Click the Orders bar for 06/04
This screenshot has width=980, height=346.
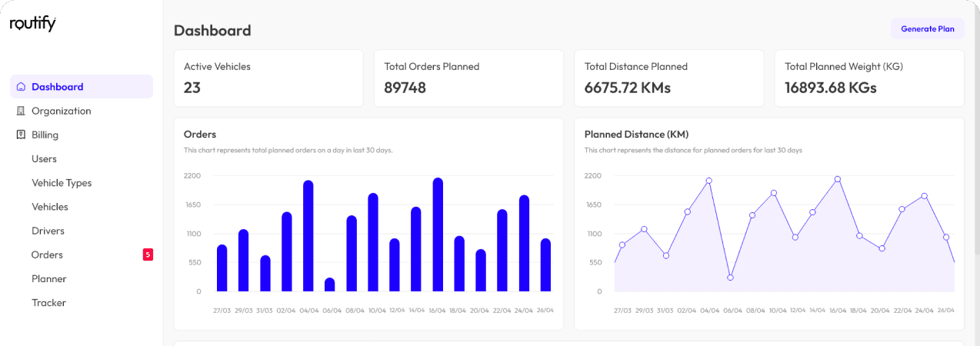330,284
